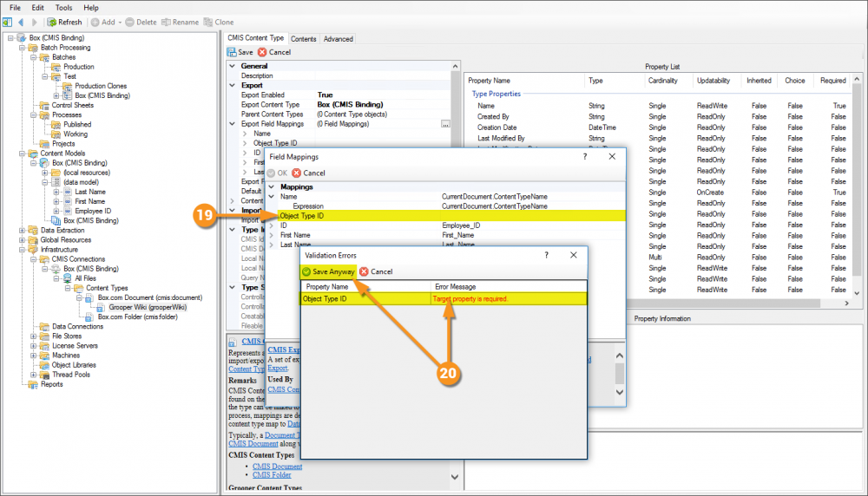Image resolution: width=868 pixels, height=496 pixels.
Task: Select the Thread Pools node
Action: point(71,375)
